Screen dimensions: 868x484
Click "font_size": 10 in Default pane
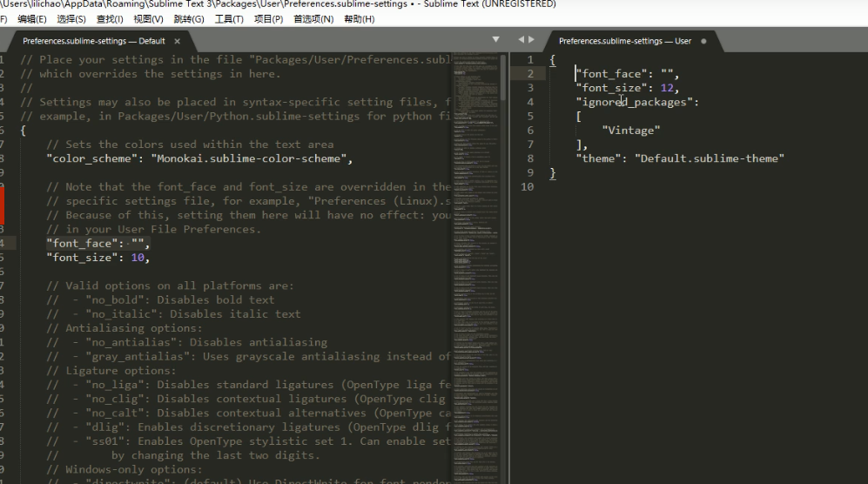pyautogui.click(x=98, y=258)
